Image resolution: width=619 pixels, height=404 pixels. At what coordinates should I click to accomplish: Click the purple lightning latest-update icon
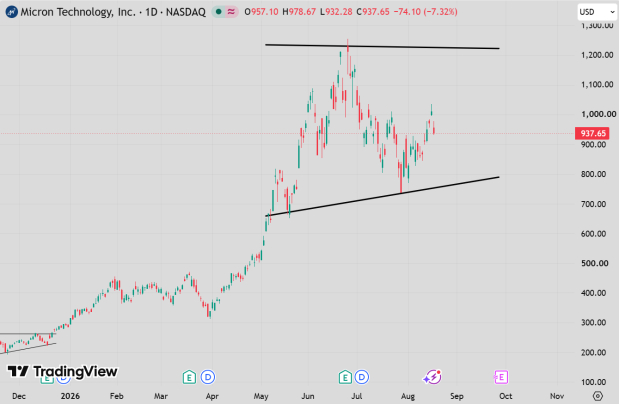point(432,377)
